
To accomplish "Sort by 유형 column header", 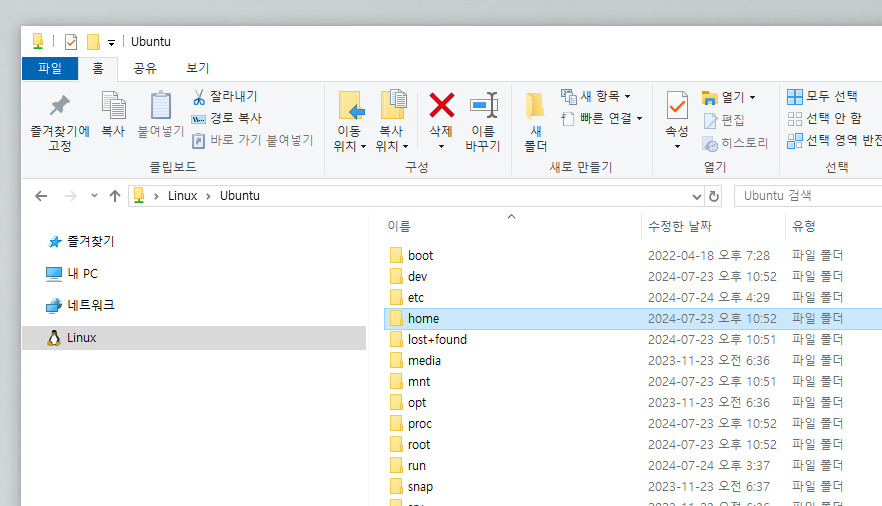I will (803, 227).
